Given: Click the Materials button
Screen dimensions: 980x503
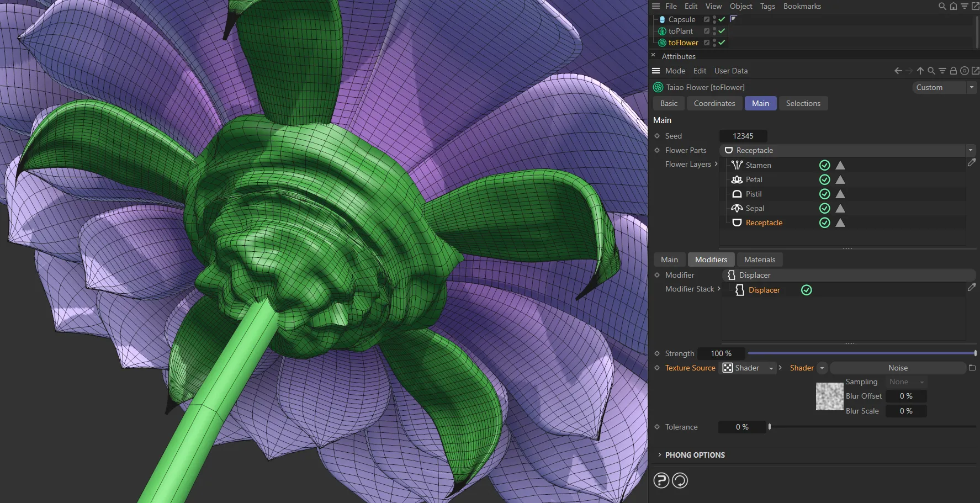Looking at the screenshot, I should tap(760, 259).
